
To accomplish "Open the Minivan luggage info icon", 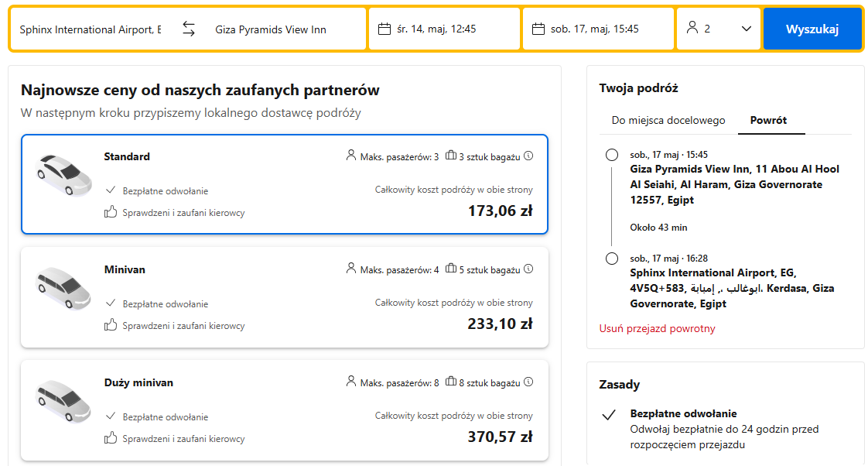I will point(528,269).
